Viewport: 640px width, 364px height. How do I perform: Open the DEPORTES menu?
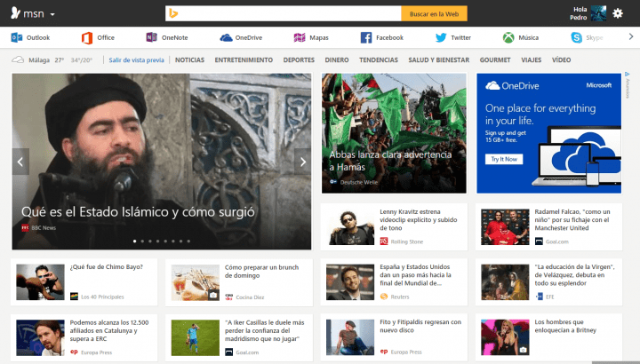point(299,59)
